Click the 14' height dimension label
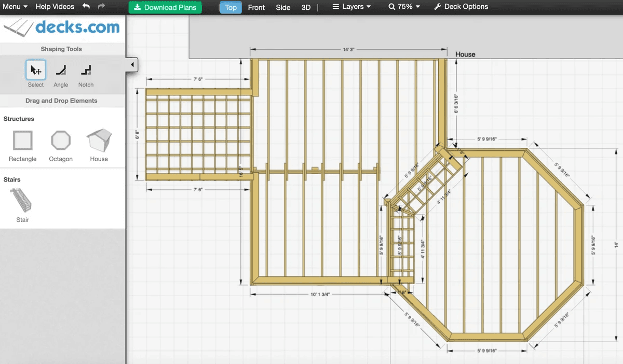 click(616, 244)
